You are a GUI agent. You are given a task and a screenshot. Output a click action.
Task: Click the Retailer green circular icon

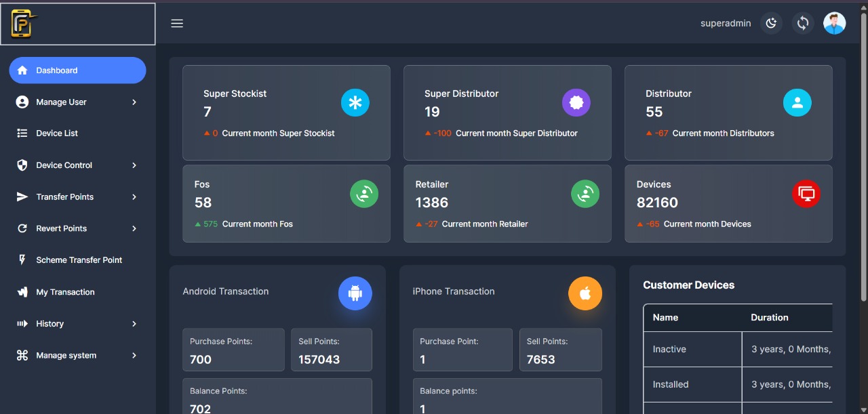tap(585, 194)
